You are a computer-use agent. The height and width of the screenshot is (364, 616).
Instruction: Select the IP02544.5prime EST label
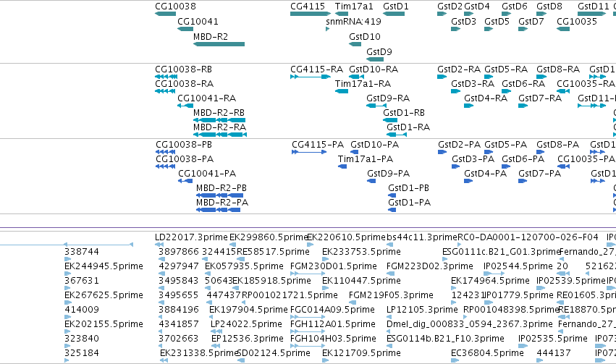tap(518, 266)
